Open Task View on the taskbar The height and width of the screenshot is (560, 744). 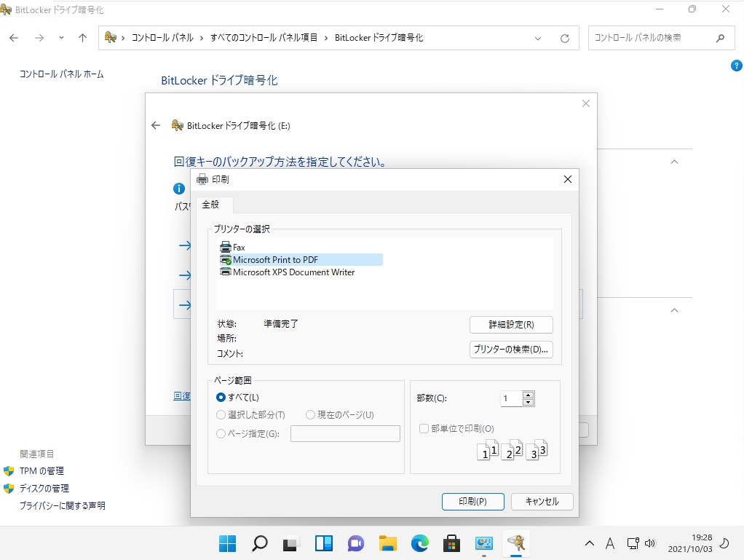click(x=291, y=543)
